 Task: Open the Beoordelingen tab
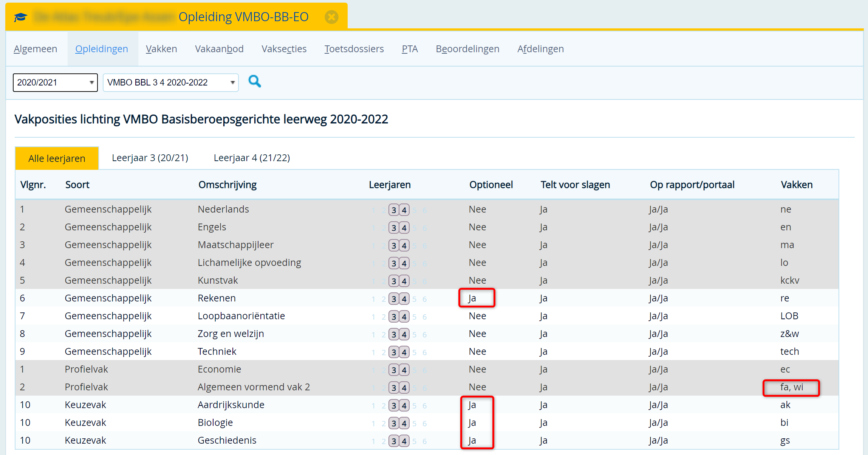point(467,49)
